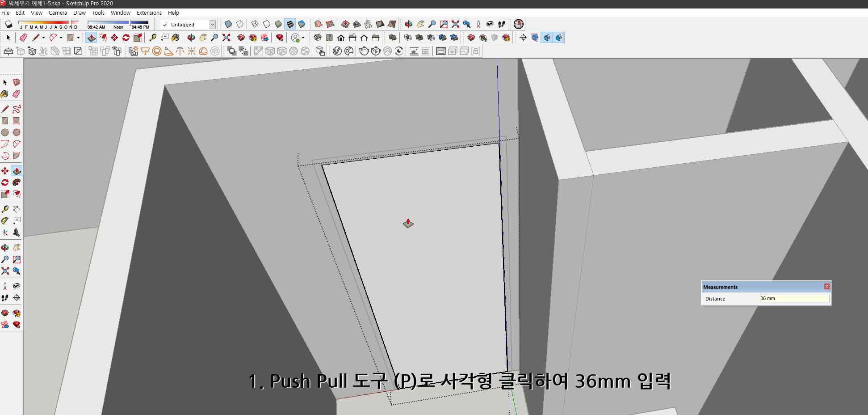Open the View menu

coord(37,13)
